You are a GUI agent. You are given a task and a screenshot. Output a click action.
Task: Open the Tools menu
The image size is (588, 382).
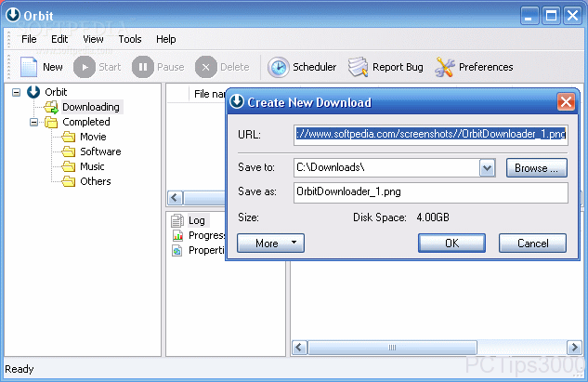[x=130, y=39]
